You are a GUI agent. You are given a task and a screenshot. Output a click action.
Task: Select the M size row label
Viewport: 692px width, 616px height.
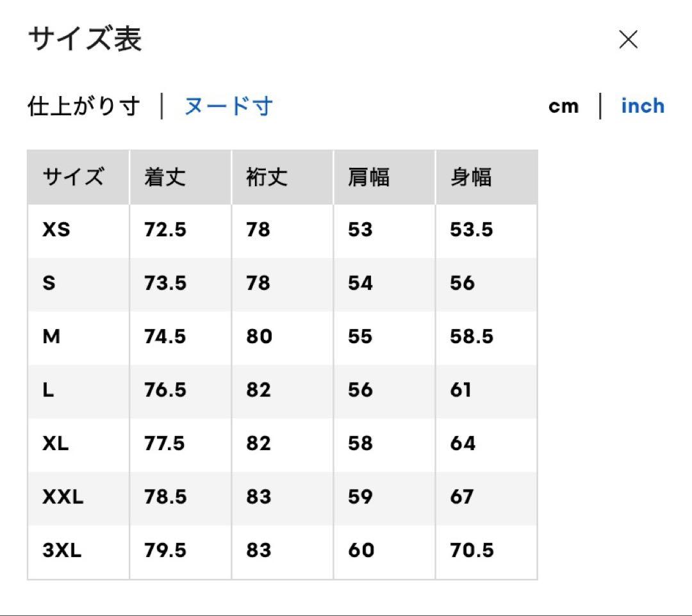coord(51,337)
